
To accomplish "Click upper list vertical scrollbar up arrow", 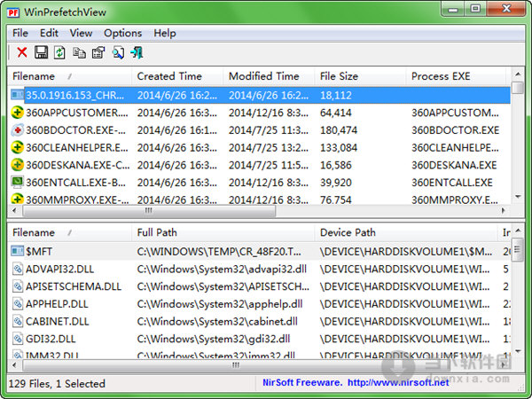I will click(518, 74).
